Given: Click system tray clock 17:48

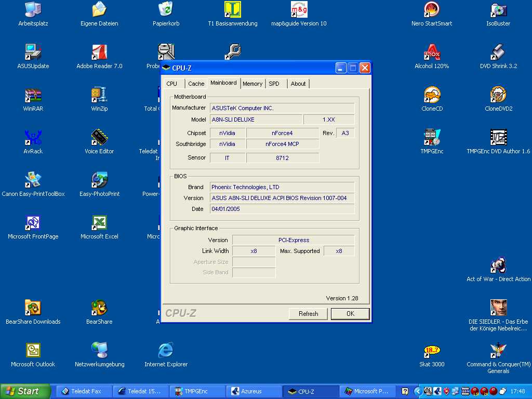Looking at the screenshot, I should 517,391.
